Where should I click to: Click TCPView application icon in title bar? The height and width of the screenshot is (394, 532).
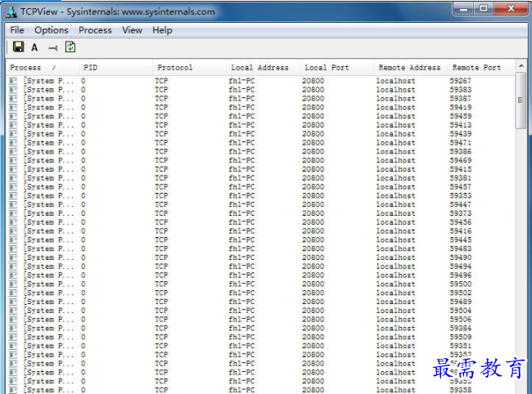pos(11,12)
